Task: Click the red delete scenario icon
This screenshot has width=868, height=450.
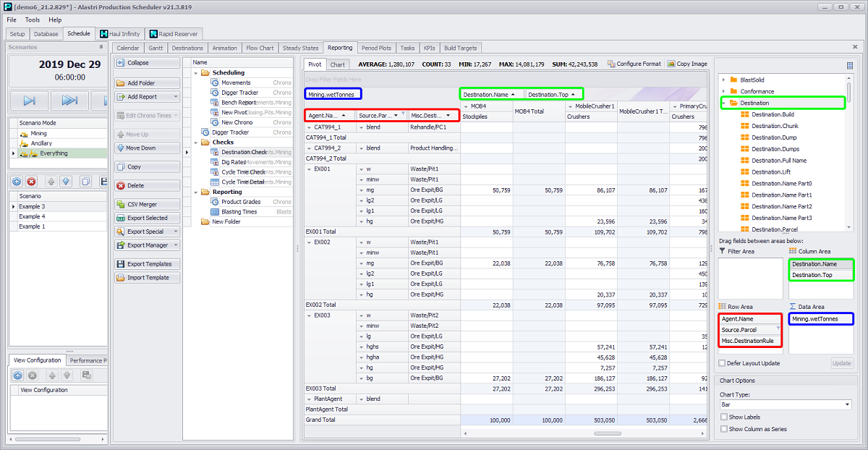Action: point(33,182)
